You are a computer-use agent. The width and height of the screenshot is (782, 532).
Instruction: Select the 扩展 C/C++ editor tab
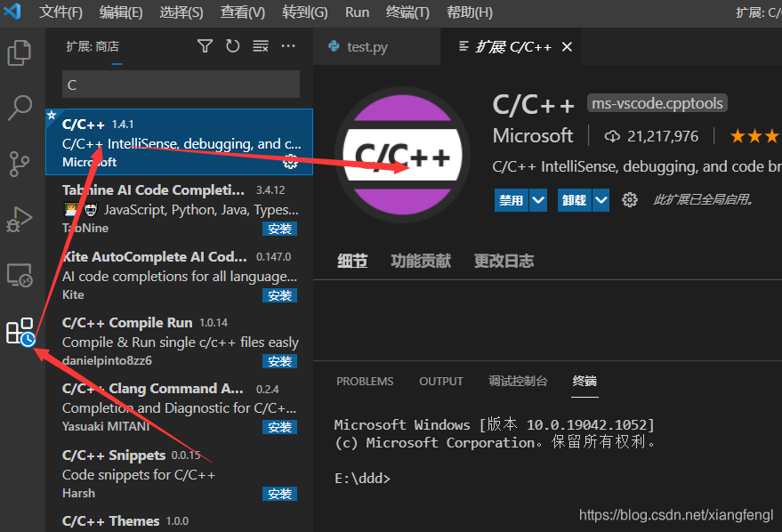tap(512, 46)
